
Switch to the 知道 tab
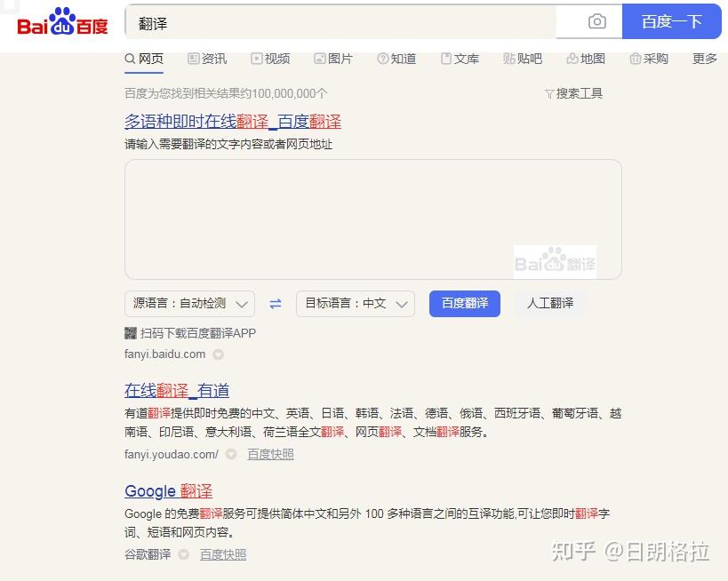coord(404,59)
